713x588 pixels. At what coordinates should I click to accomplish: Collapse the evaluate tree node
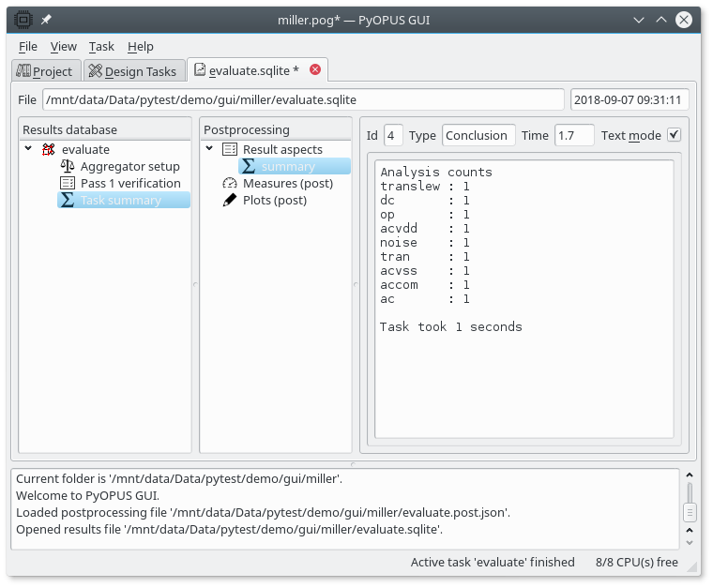coord(28,149)
